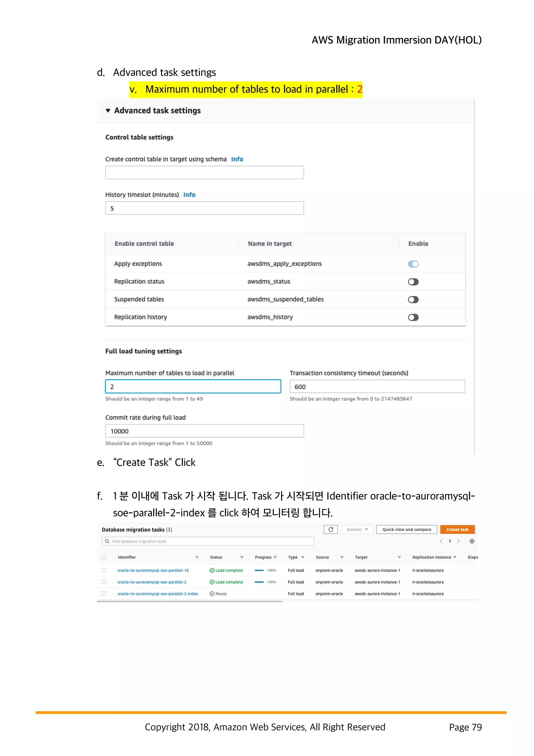Click the 'awsdms_history' name cell
This screenshot has height=756, width=534.
[270, 317]
